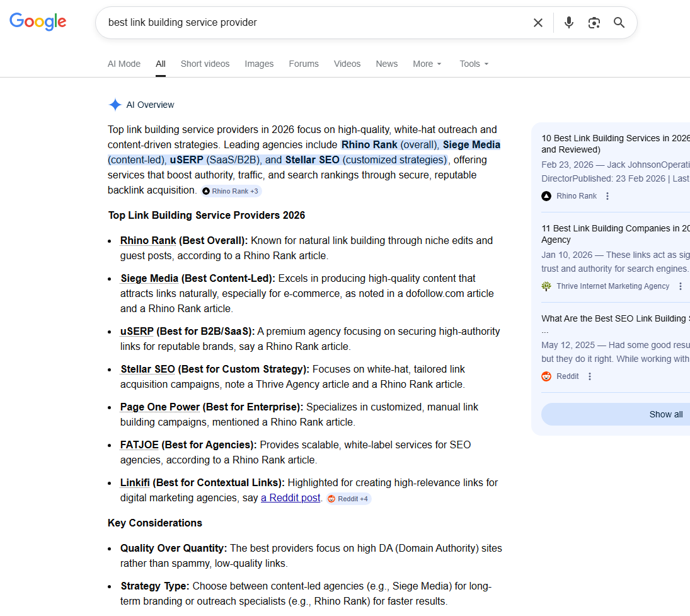The image size is (690, 616).
Task: Click the Thrive Internet Marketing Agency favicon
Action: pos(546,286)
